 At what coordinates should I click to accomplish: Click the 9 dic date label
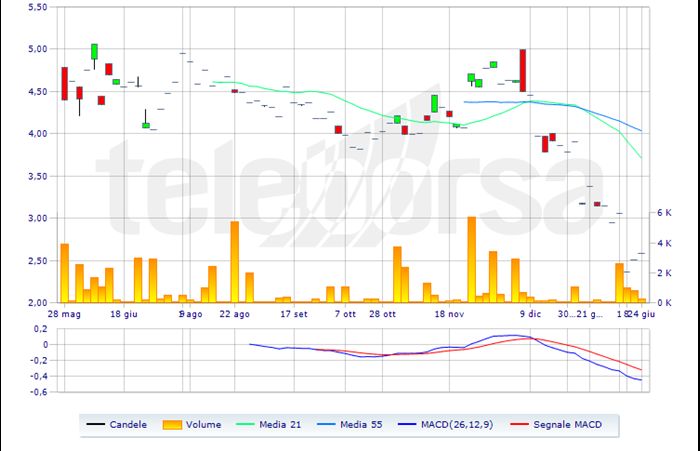click(x=530, y=314)
